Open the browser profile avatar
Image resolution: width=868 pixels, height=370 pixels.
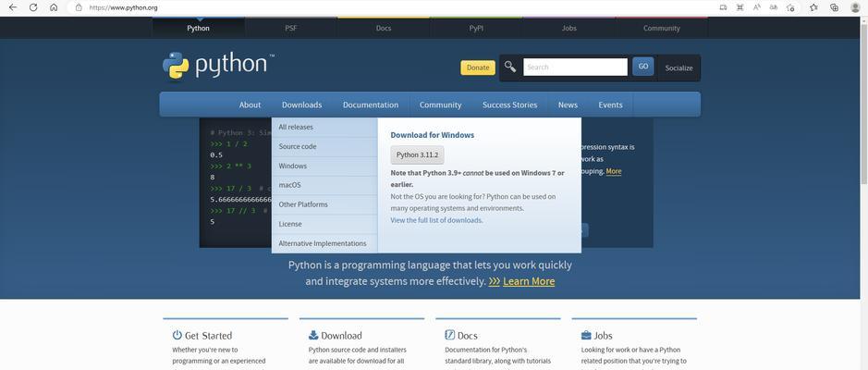tap(855, 7)
